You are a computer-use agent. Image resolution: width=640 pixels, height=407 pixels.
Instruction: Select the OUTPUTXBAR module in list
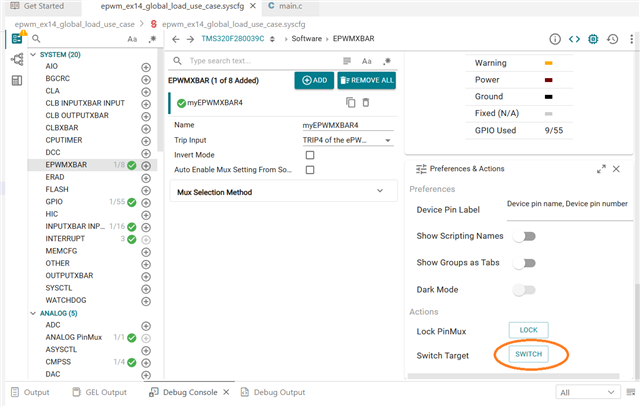[x=69, y=276]
